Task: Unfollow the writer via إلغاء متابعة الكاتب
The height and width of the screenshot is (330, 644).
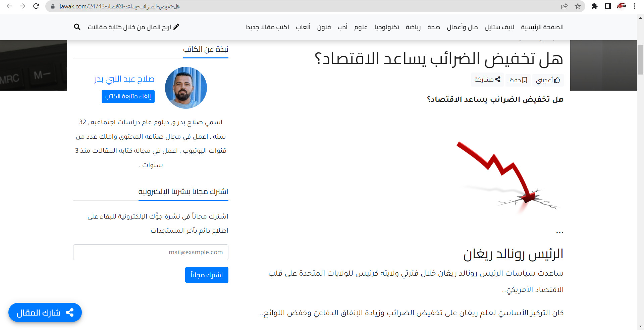Action: [x=128, y=96]
